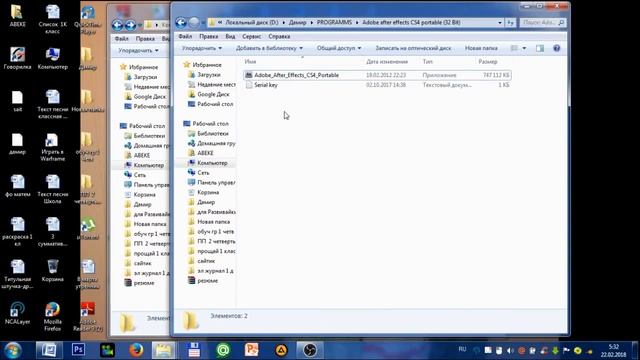Open the Справка menu
Viewport: 640px width, 360px height.
[x=279, y=36]
